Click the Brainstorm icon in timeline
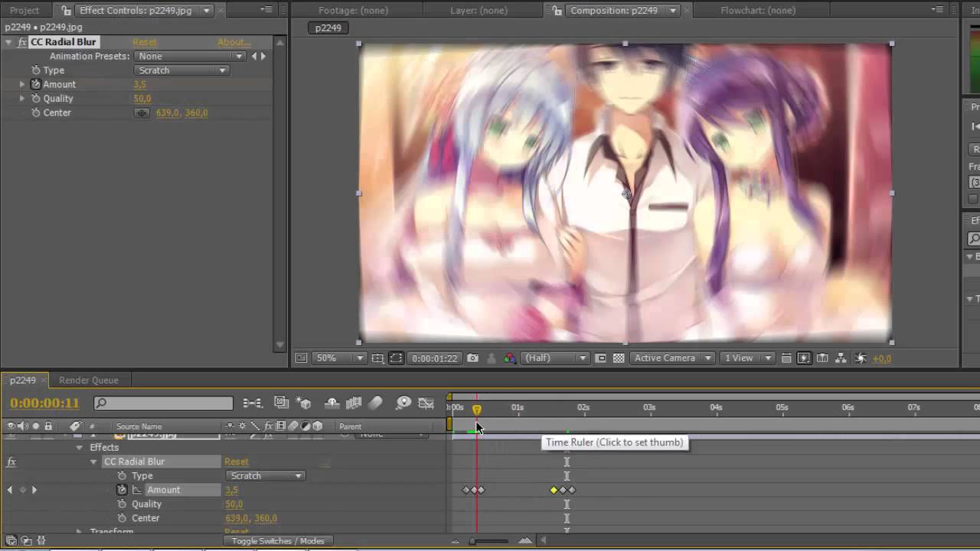980x551 pixels. [x=403, y=403]
